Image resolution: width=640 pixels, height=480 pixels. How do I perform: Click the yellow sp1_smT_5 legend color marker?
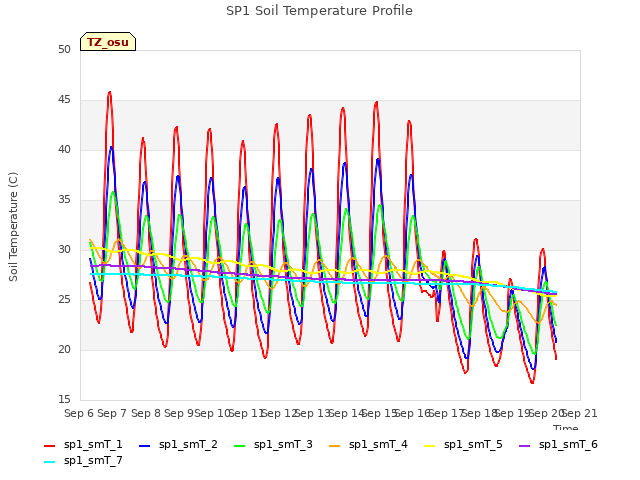pos(429,446)
